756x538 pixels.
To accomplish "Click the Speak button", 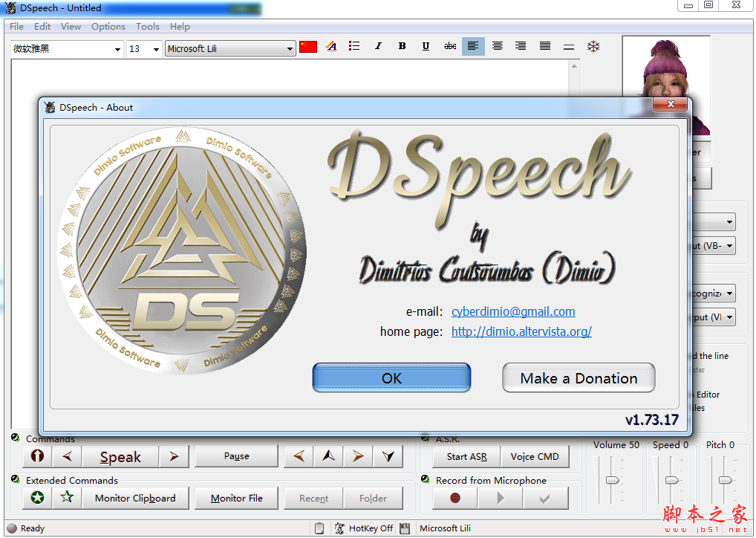I will [x=120, y=456].
